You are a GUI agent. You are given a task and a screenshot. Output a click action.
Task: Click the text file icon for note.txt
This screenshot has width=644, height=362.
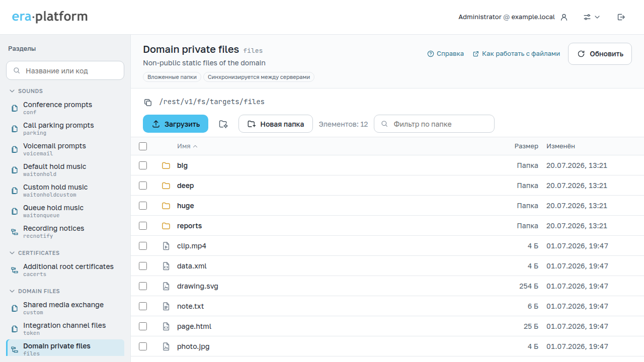(x=166, y=306)
